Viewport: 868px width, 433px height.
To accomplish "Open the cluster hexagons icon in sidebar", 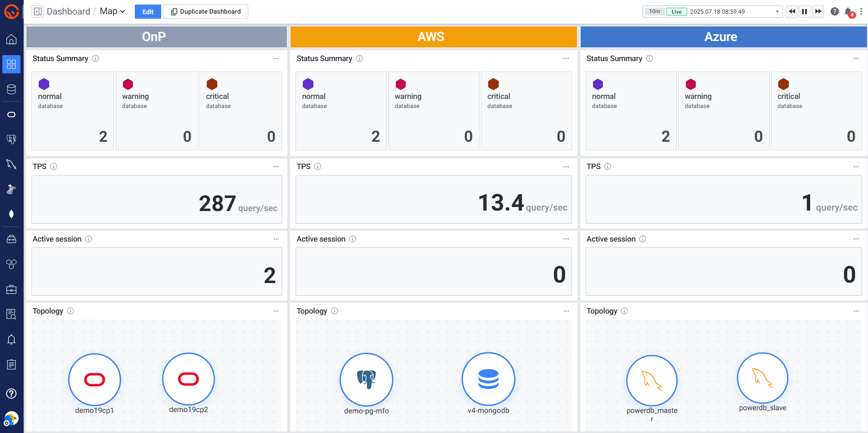I will pos(11,264).
